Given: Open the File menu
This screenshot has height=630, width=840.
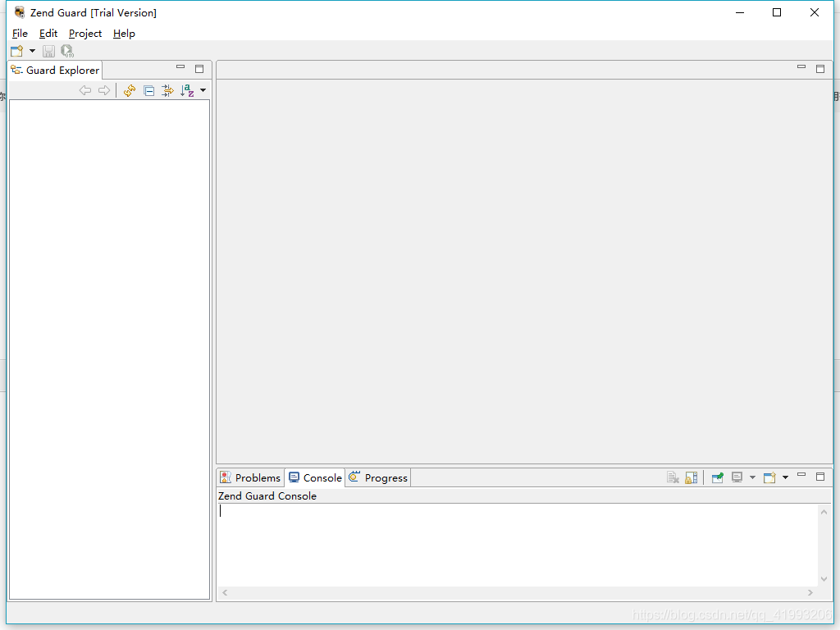Looking at the screenshot, I should pos(20,33).
